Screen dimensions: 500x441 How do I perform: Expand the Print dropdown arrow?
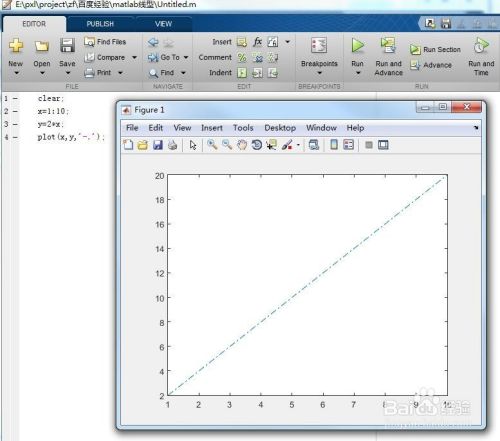[x=120, y=73]
